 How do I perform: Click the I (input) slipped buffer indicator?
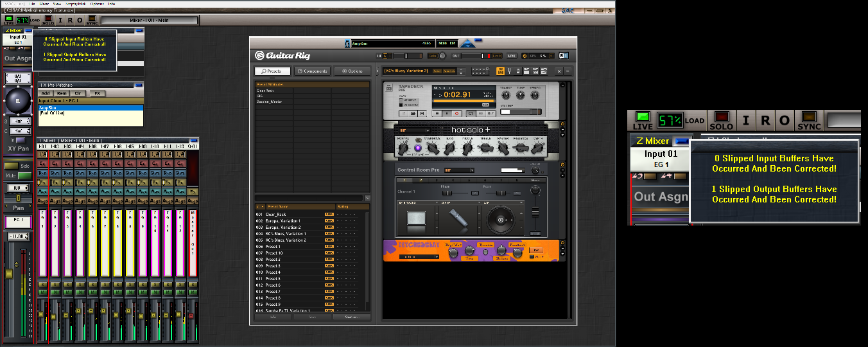pyautogui.click(x=60, y=21)
